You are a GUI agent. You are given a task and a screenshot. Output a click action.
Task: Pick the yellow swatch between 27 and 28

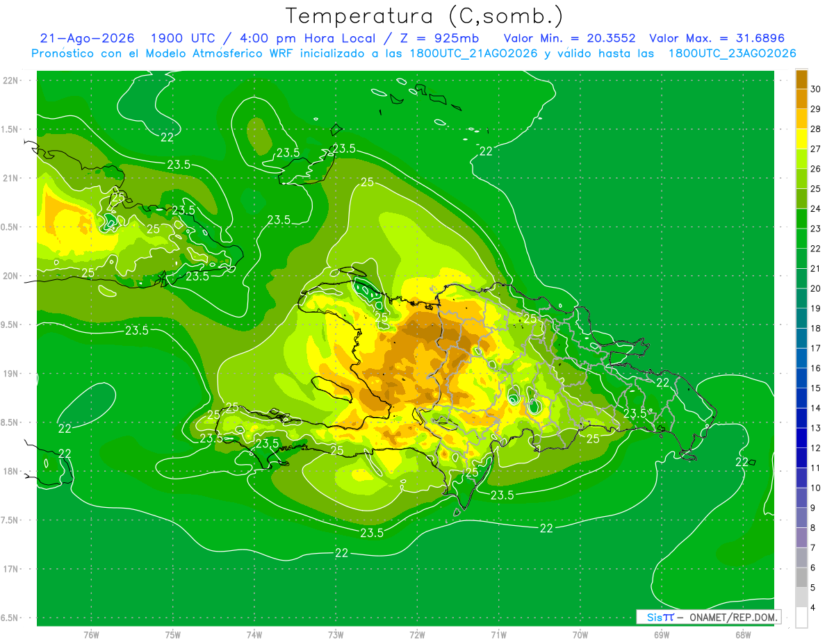click(801, 139)
